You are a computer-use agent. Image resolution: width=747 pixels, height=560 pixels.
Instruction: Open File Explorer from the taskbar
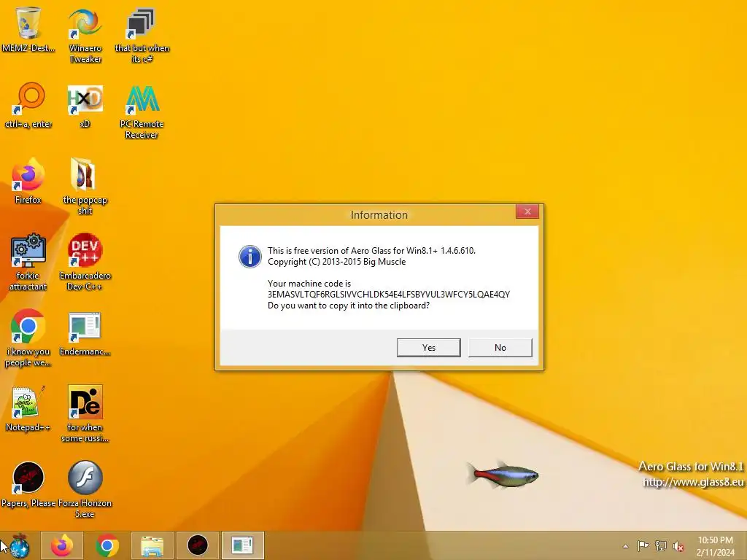(152, 545)
